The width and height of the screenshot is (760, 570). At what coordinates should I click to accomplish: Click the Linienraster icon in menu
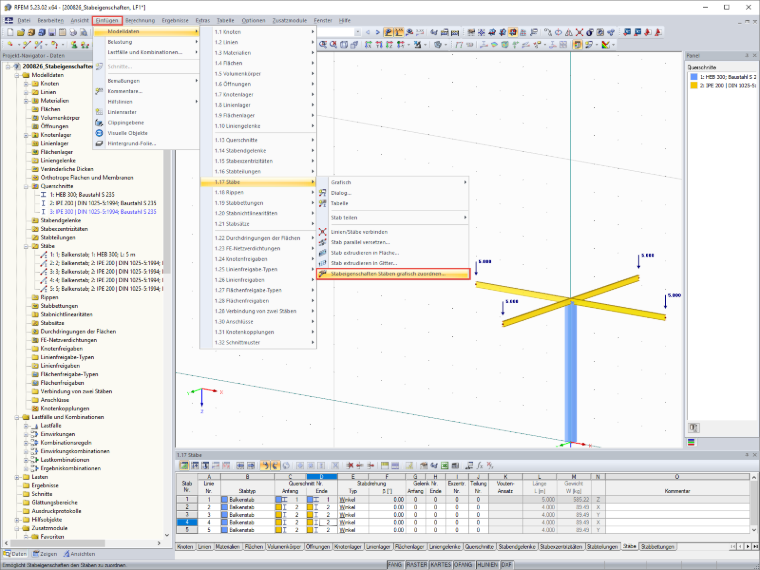tap(99, 112)
